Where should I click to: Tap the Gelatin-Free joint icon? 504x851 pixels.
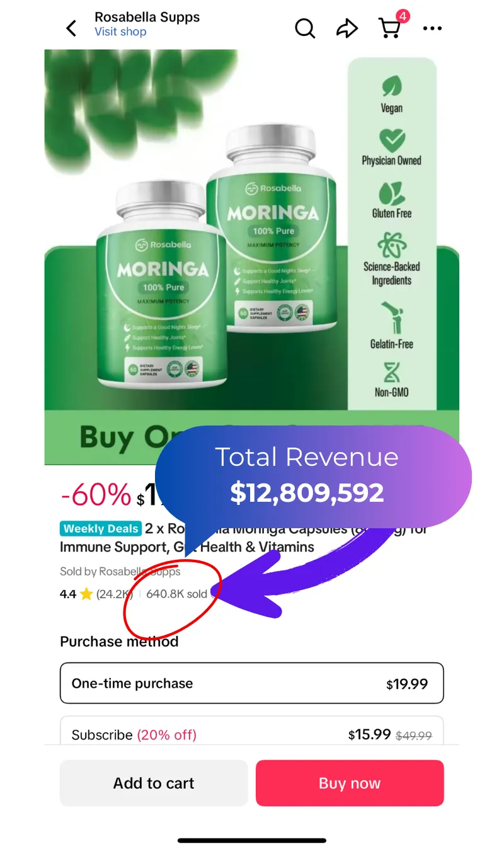(x=391, y=318)
